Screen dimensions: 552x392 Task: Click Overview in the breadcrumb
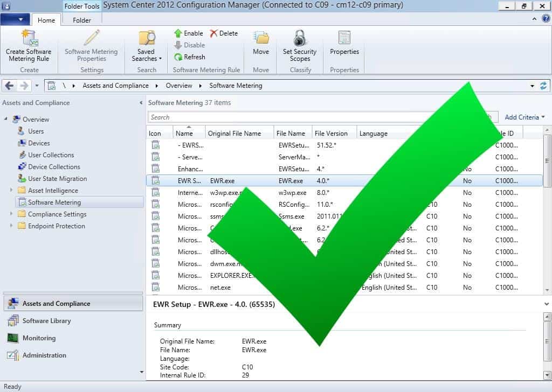(179, 86)
